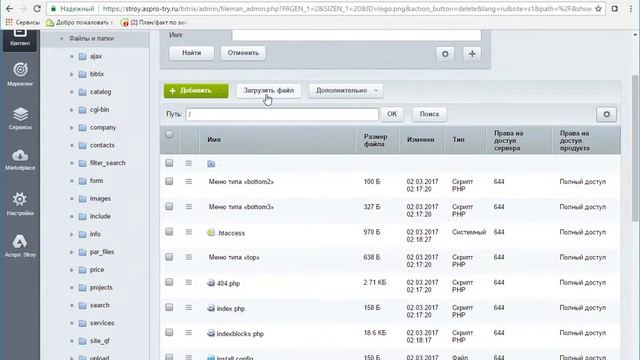The height and width of the screenshot is (360, 640).
Task: Expand the cgi-bin folder in tree
Action: 72,110
